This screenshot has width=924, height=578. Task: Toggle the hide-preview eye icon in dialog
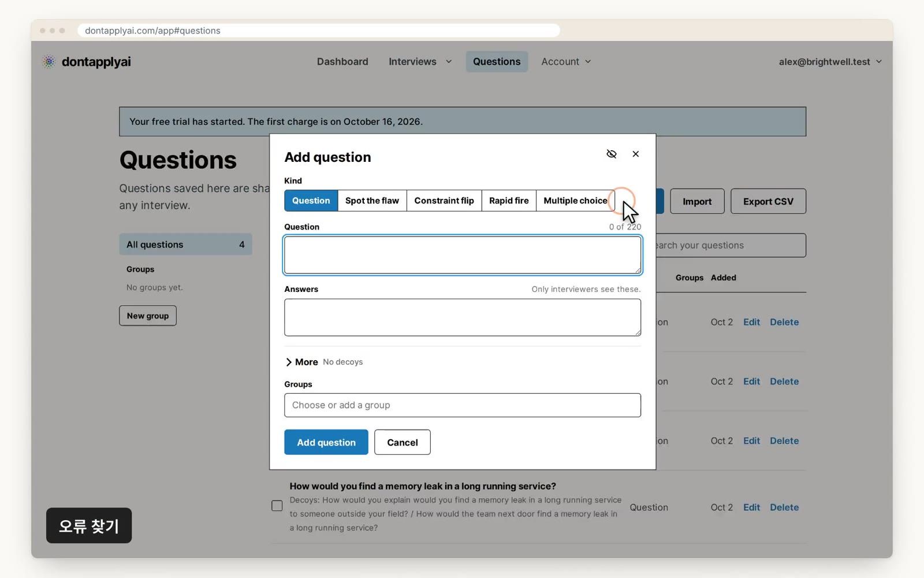pos(612,154)
